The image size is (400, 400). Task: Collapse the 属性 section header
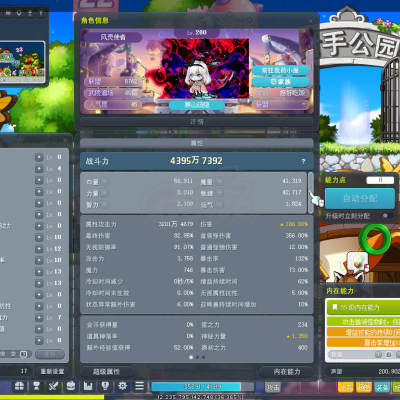[x=197, y=143]
